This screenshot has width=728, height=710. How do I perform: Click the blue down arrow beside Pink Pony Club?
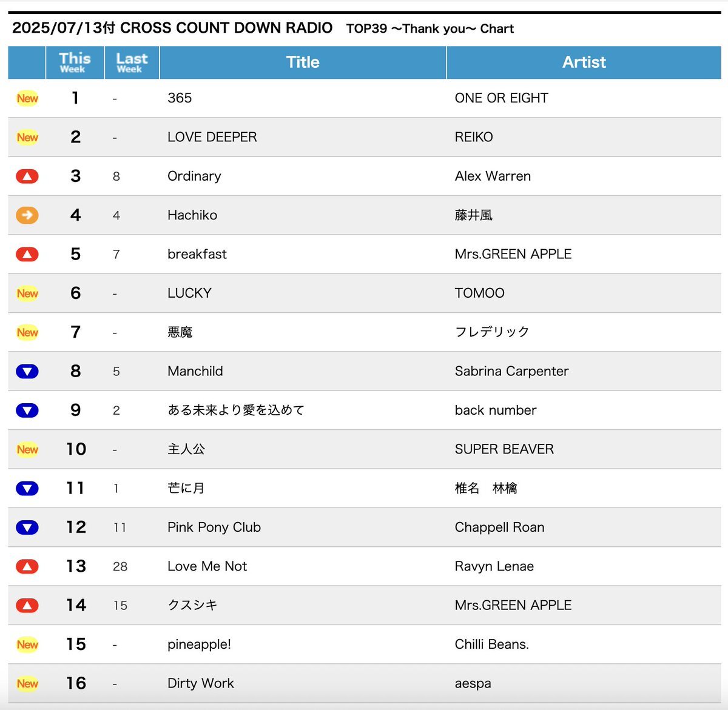[x=27, y=527]
